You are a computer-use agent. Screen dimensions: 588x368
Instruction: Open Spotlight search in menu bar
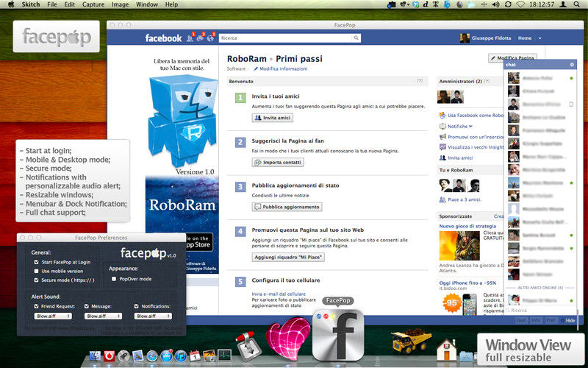coord(576,4)
